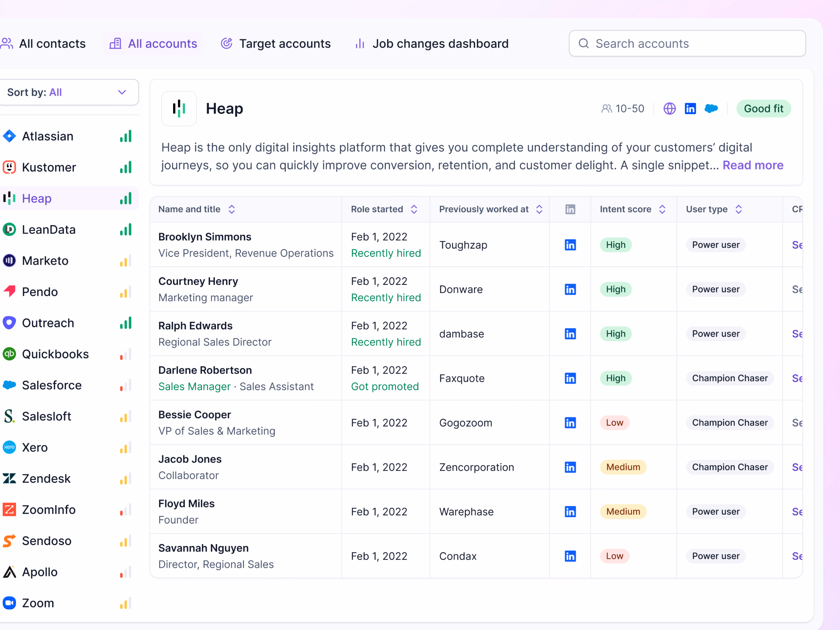Image resolution: width=840 pixels, height=630 pixels.
Task: Open Heap's LinkedIn company page icon
Action: coord(690,109)
